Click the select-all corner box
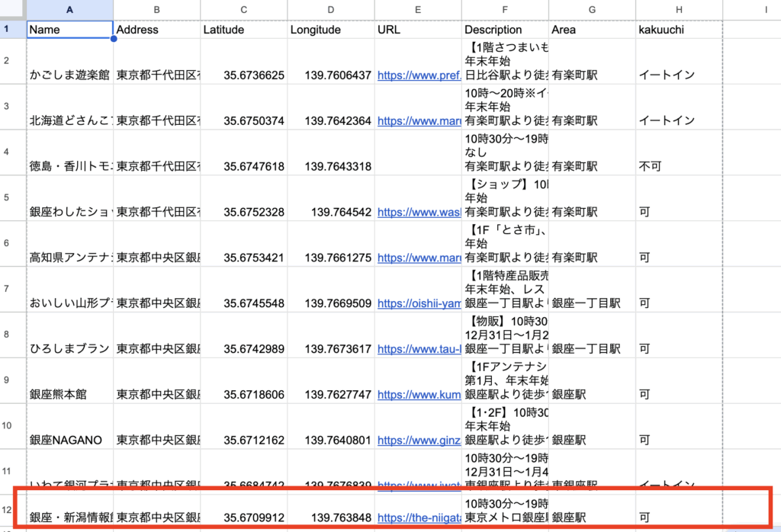Image resolution: width=781 pixels, height=532 pixels. 12,9
